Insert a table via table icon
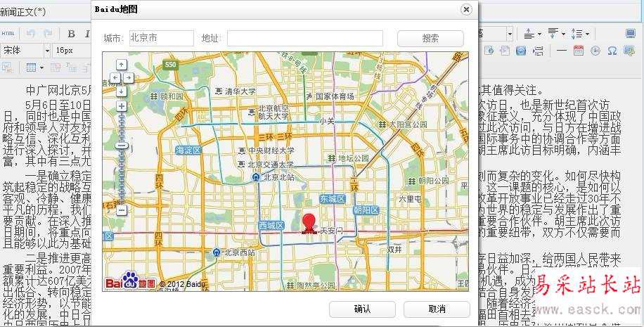Image resolution: width=644 pixels, height=327 pixels. [x=31, y=68]
